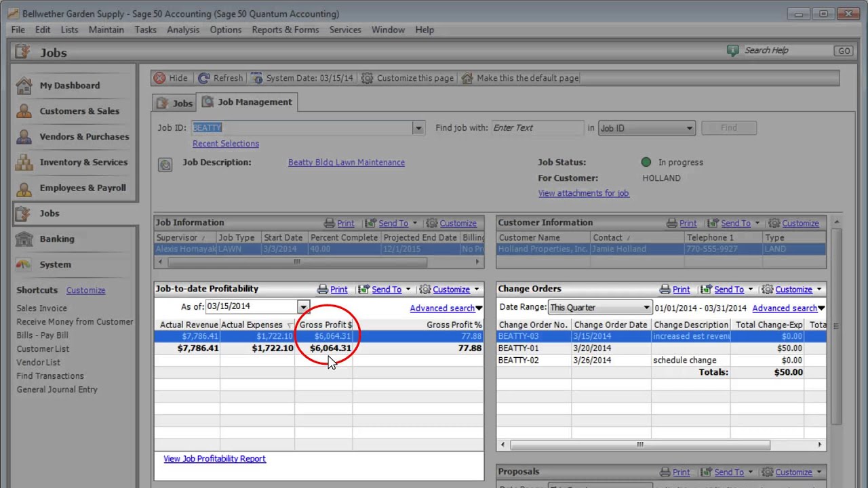Print the Customer Information panel
This screenshot has width=868, height=488.
682,223
